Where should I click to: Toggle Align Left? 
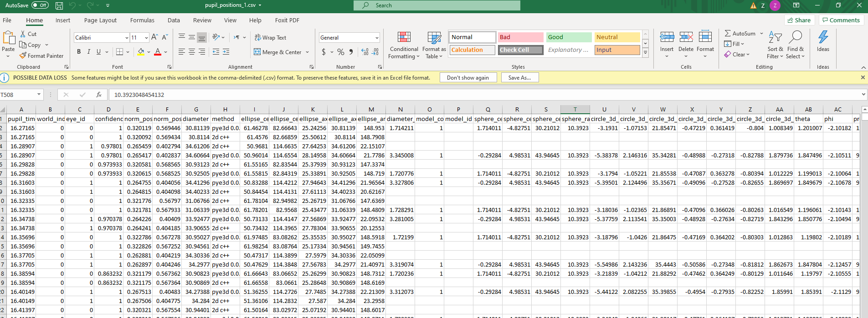pyautogui.click(x=182, y=52)
